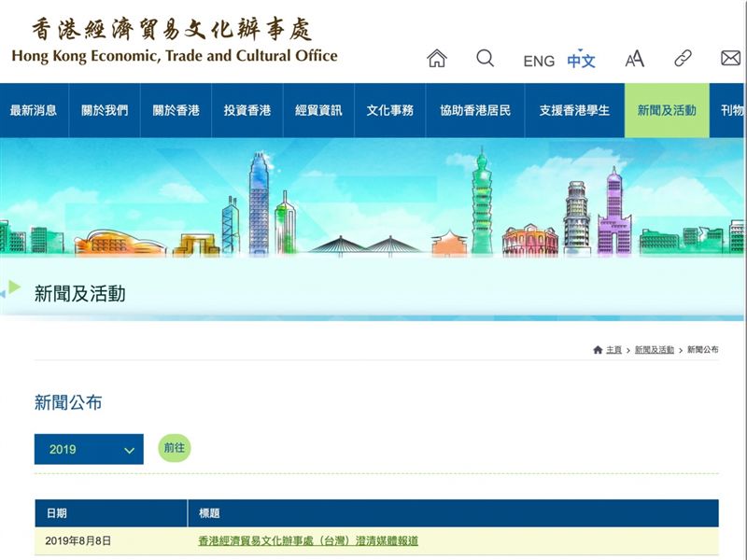The width and height of the screenshot is (747, 560).
Task: Click the Hong Kong Economic Trade Office logo
Action: [175, 41]
